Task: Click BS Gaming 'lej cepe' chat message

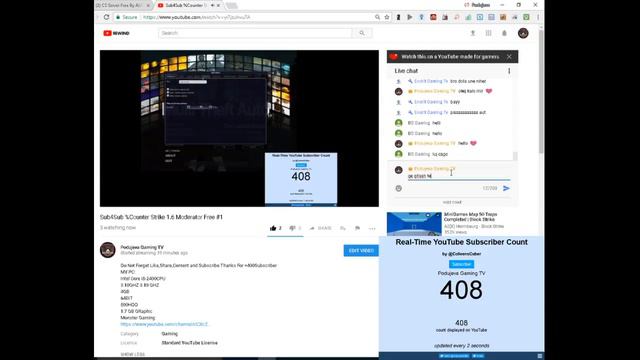Action: pos(440,154)
